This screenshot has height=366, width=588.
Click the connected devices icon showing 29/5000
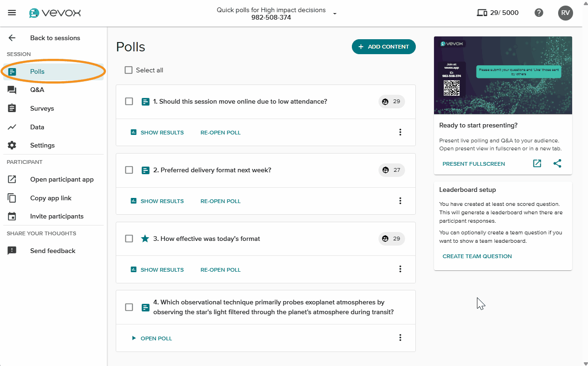482,13
